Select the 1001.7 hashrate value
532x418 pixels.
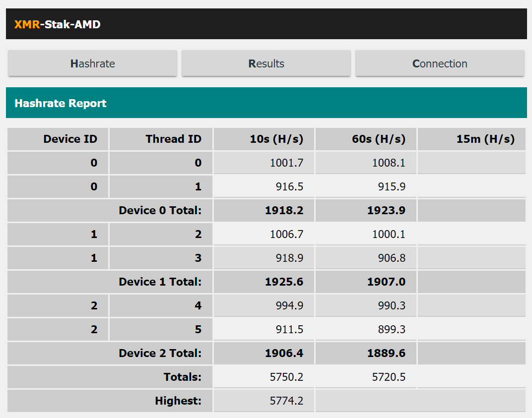[287, 163]
